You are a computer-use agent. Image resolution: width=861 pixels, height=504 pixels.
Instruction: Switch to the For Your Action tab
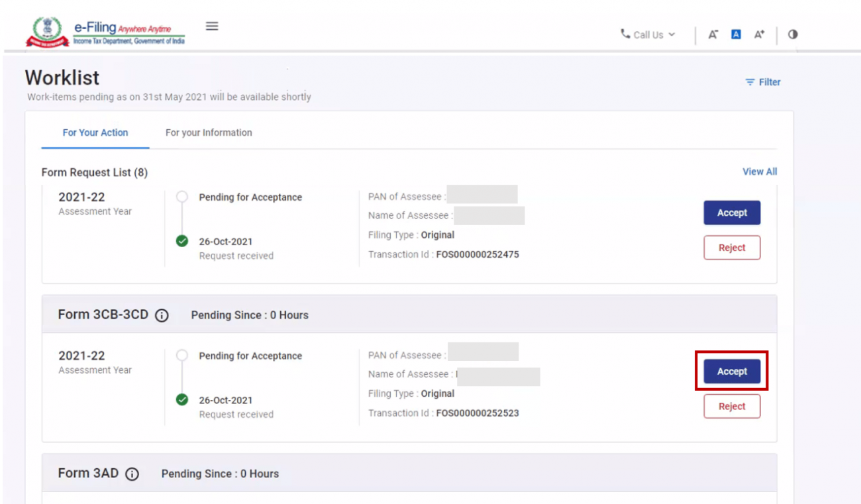pos(95,132)
